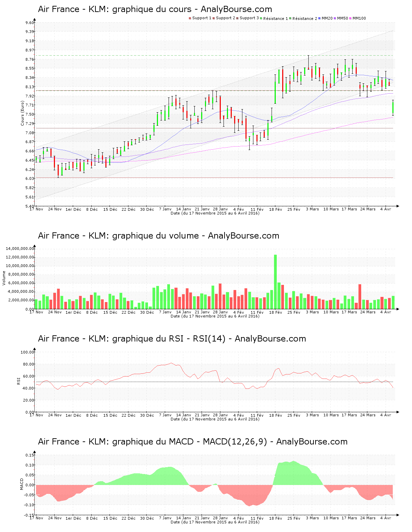Click the 100.00 value on the RSI axis
Image resolution: width=412 pixels, height=532 pixels.
tap(27, 352)
